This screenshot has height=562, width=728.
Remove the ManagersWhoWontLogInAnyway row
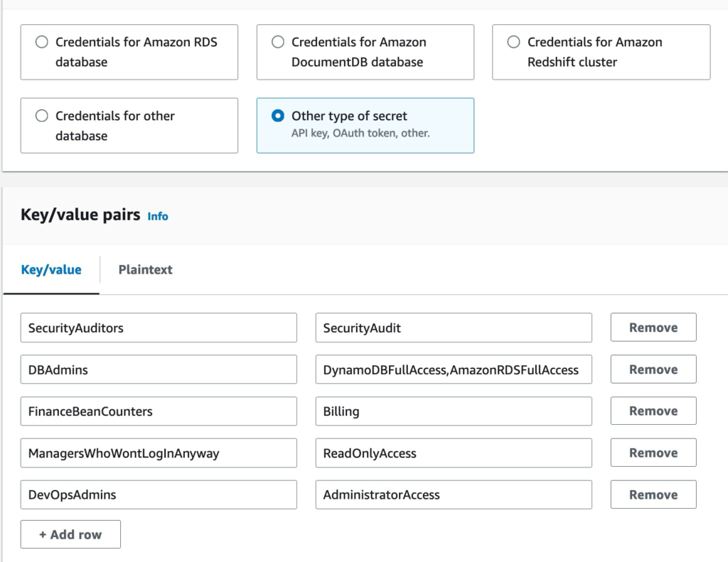coord(653,453)
